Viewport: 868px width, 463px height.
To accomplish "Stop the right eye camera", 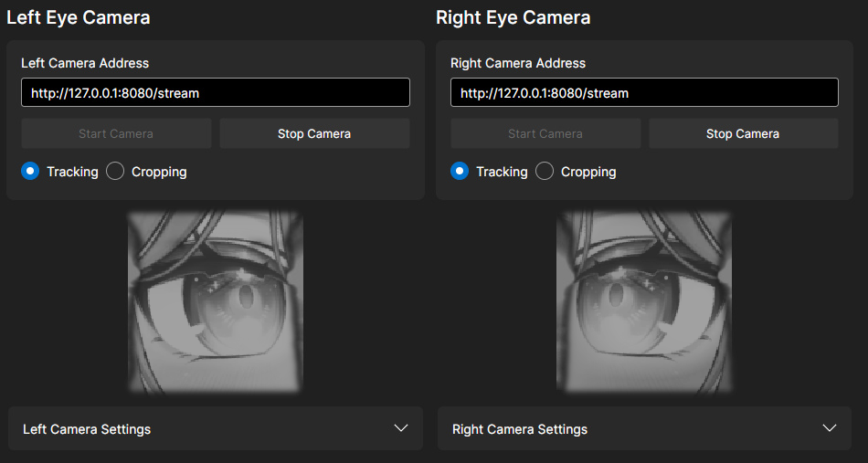I will pyautogui.click(x=743, y=133).
